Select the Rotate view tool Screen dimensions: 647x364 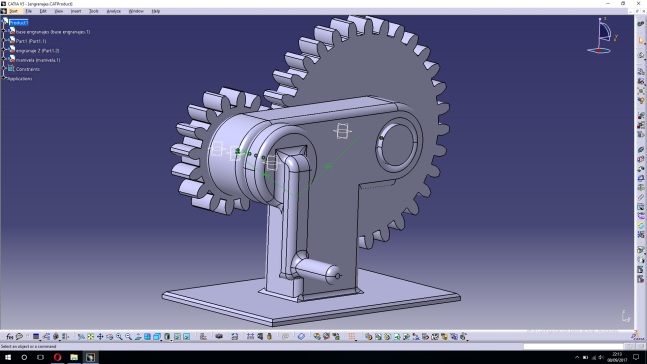point(110,337)
